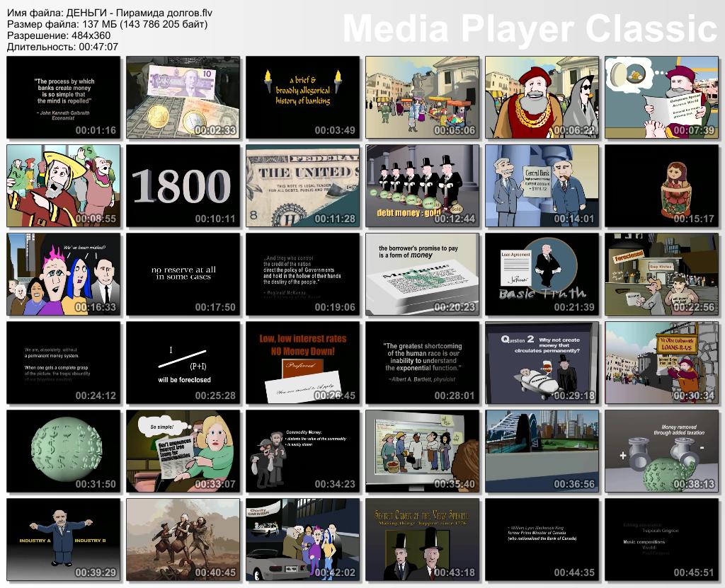Screen dimensions: 725x588
Task: Select the 'So simple!' speech bubble frame
Action: (x=183, y=451)
